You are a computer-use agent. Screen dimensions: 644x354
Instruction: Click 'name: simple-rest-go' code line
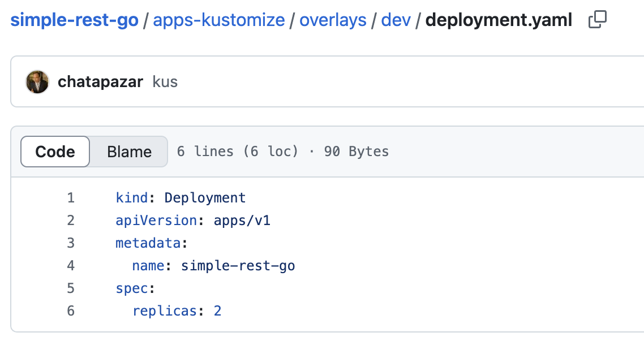click(x=213, y=265)
